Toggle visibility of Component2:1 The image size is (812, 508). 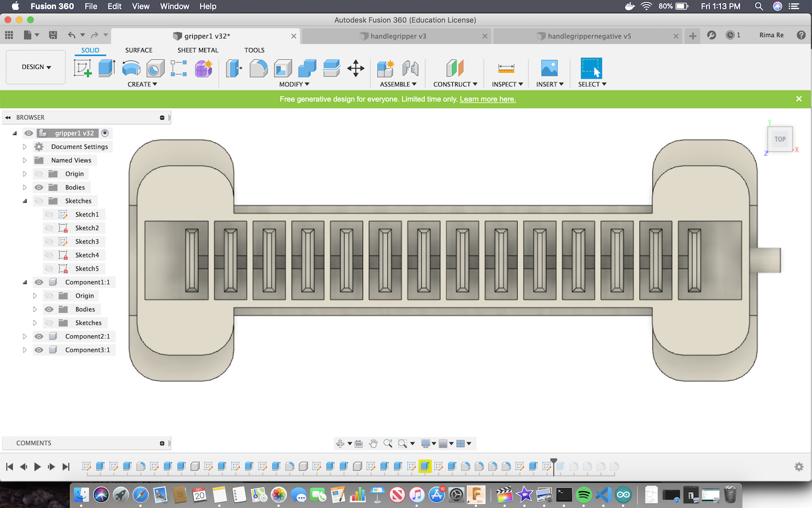pos(39,336)
